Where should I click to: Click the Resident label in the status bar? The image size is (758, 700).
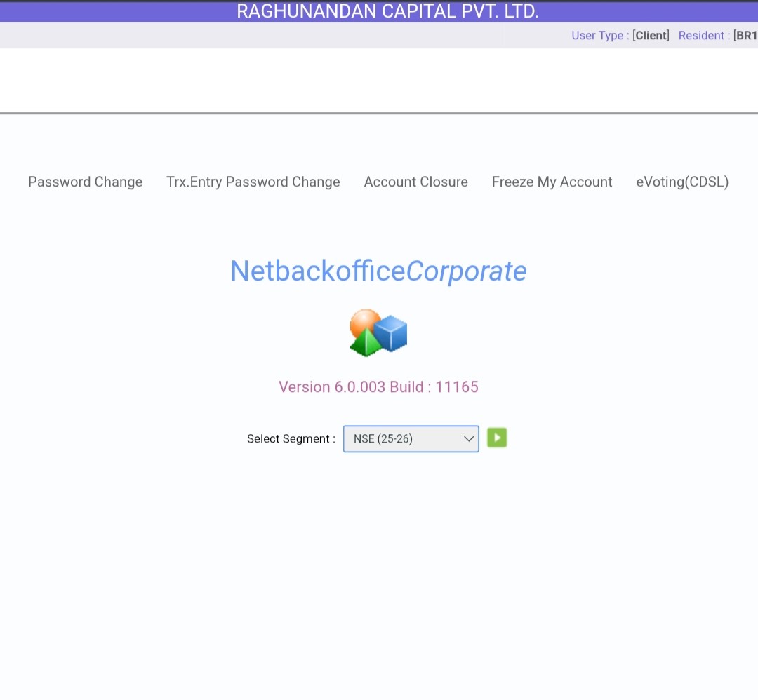coord(703,36)
